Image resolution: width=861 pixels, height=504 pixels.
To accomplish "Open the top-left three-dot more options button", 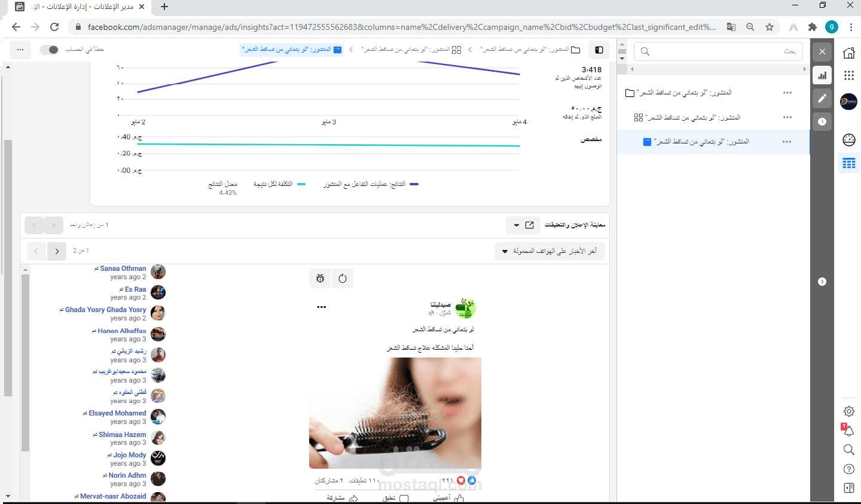I will tap(20, 50).
